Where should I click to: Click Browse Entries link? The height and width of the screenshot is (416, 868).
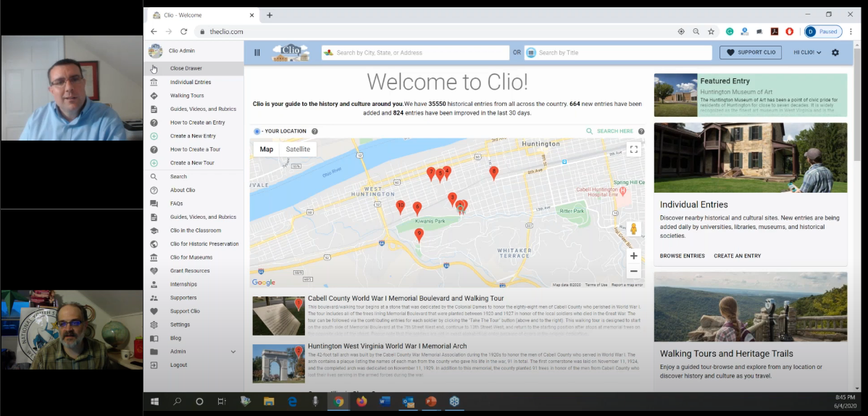(x=682, y=256)
